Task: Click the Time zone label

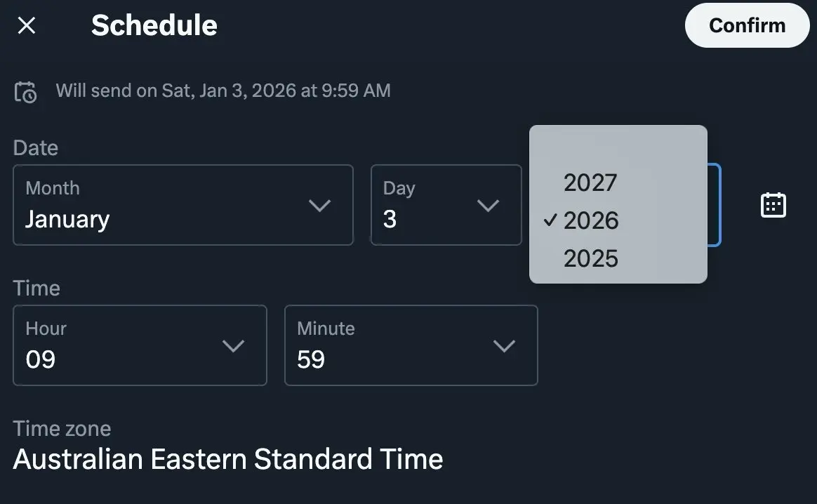Action: pyautogui.click(x=62, y=428)
